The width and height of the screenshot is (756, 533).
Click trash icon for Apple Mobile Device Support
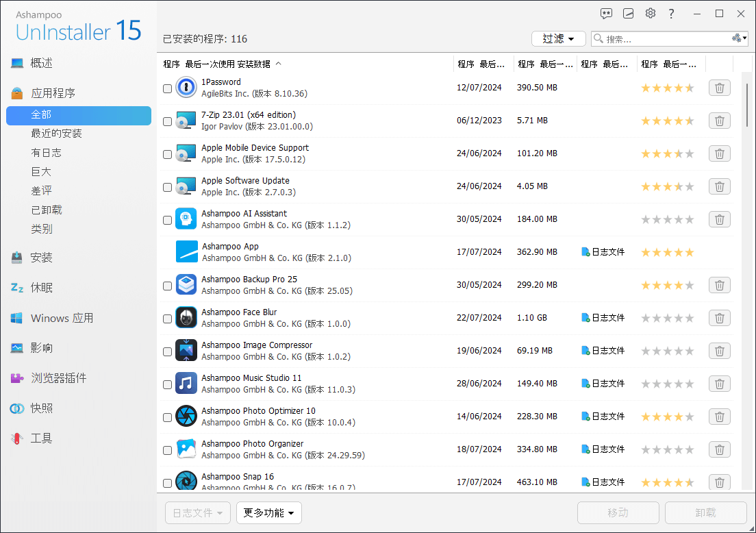coord(719,153)
